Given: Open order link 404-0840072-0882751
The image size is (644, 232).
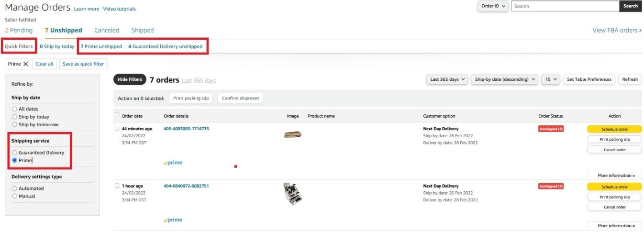Looking at the screenshot, I should tap(186, 186).
